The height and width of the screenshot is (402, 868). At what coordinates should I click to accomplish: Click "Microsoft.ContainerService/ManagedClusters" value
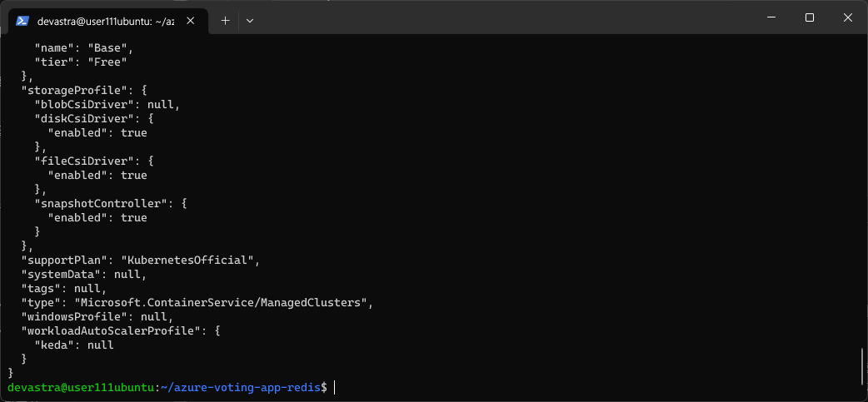tap(222, 302)
